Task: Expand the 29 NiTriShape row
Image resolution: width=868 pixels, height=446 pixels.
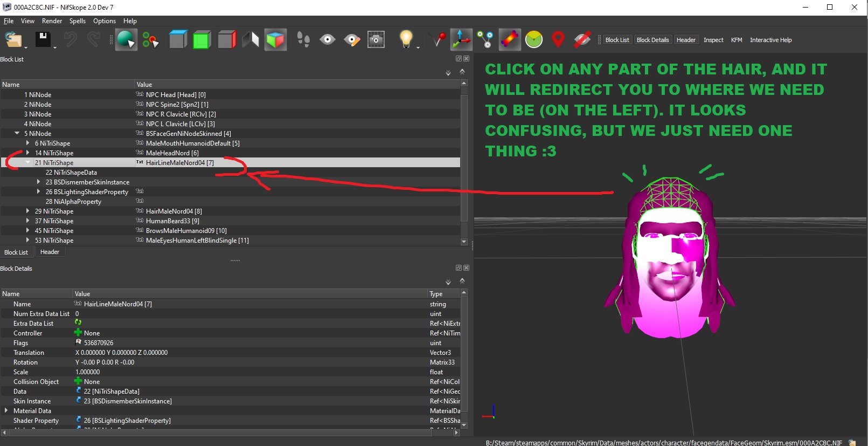Action: tap(27, 211)
